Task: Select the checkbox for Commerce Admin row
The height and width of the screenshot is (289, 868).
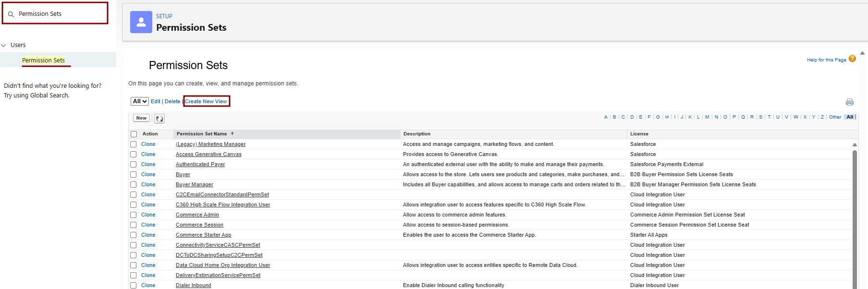Action: (134, 215)
